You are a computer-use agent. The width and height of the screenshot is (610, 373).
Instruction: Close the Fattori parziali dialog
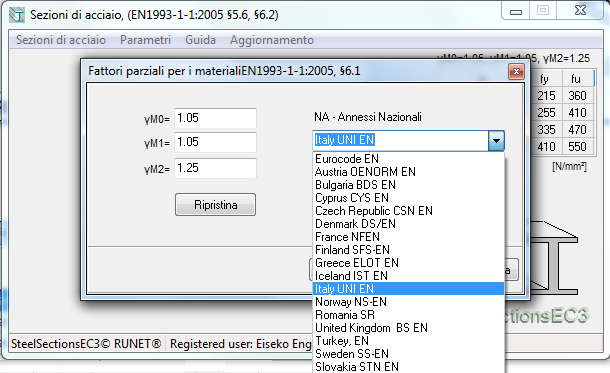[x=516, y=72]
